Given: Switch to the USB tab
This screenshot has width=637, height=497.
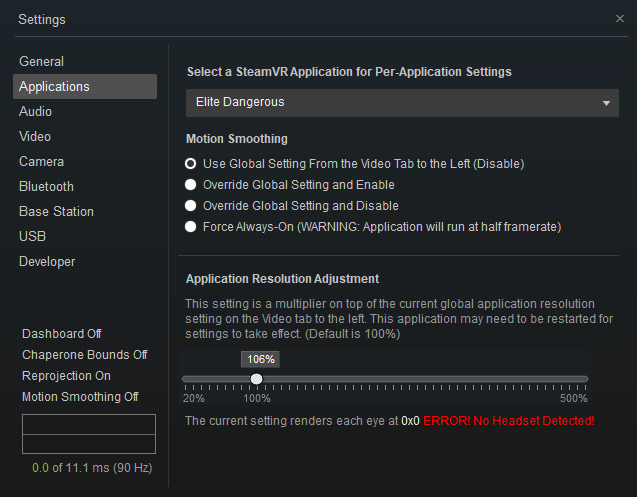Looking at the screenshot, I should [x=32, y=236].
